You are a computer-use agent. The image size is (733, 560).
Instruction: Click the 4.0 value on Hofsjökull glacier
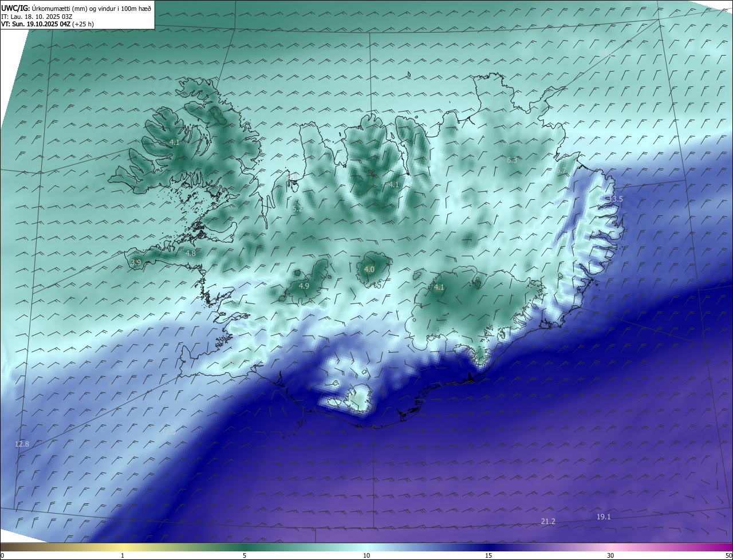(x=369, y=269)
